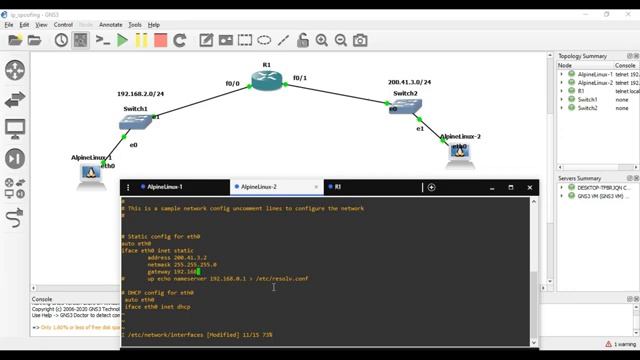Click Topology Summary horizontal scrollbar
The image size is (640, 360).
(598, 167)
